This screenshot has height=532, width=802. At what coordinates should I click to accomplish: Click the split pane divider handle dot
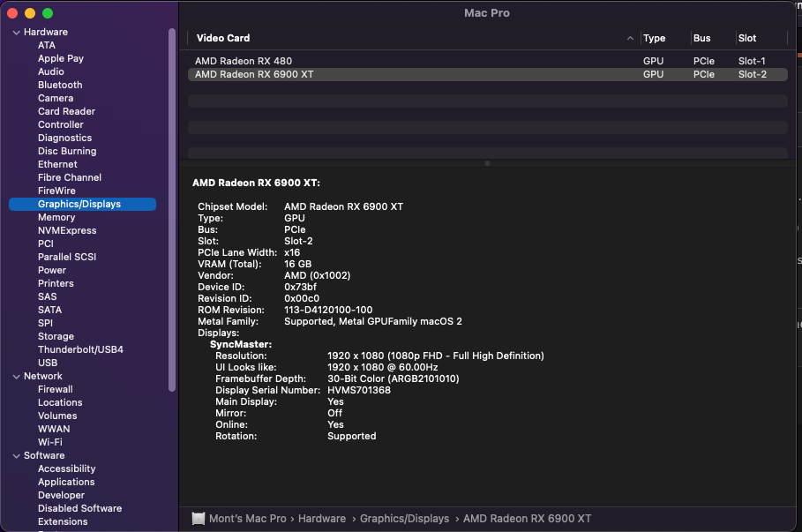(x=487, y=164)
